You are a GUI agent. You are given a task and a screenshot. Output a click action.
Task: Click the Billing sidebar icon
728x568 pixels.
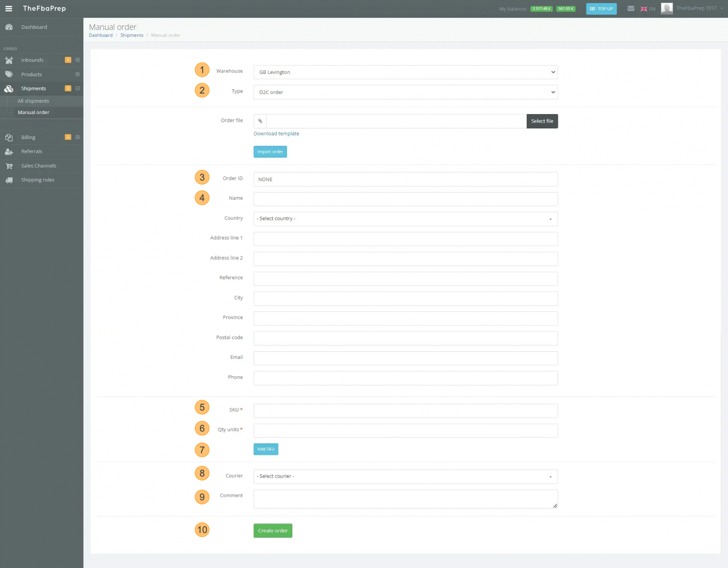(9, 137)
